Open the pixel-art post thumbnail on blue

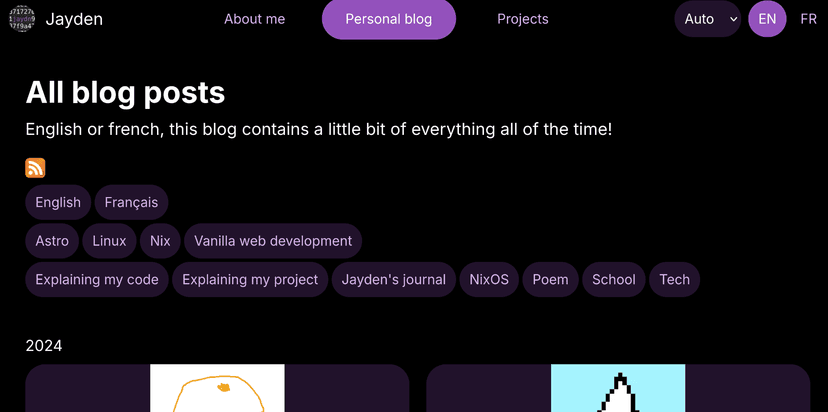[618, 389]
